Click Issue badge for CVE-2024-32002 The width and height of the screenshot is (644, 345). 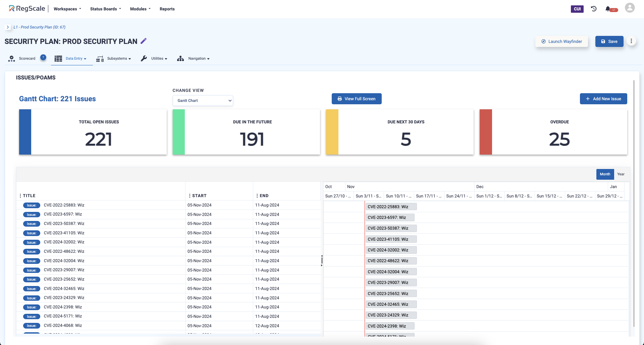(32, 242)
